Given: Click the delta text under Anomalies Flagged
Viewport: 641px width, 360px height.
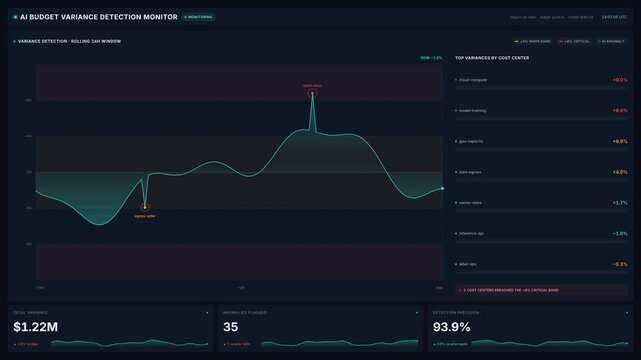Looking at the screenshot, I should [x=237, y=344].
